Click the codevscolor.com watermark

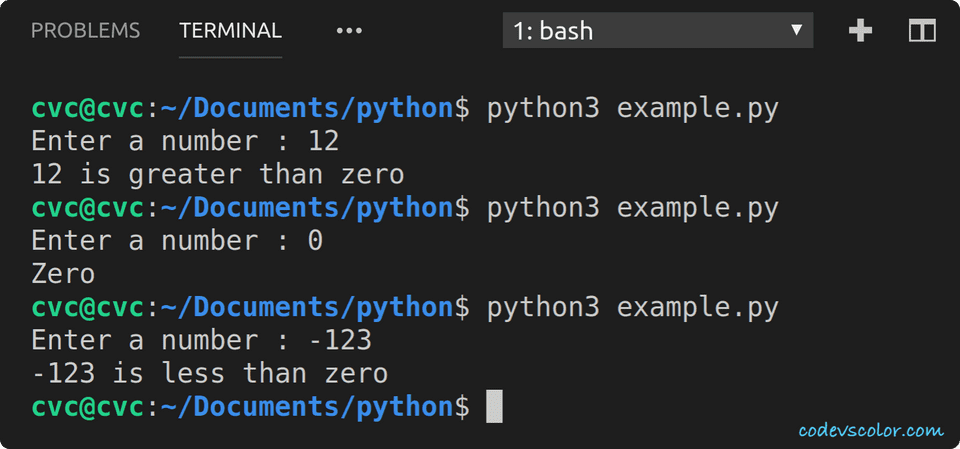pos(870,431)
